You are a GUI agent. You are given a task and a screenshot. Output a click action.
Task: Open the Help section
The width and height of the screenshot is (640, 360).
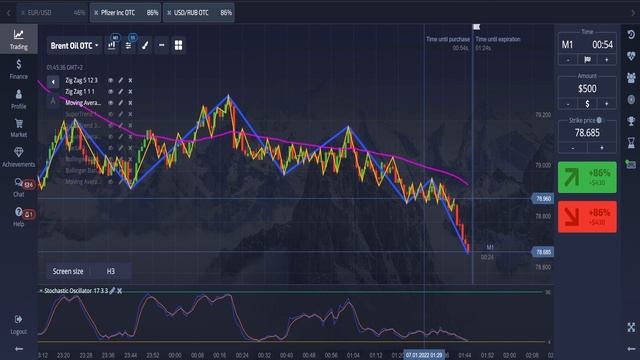pos(19,216)
